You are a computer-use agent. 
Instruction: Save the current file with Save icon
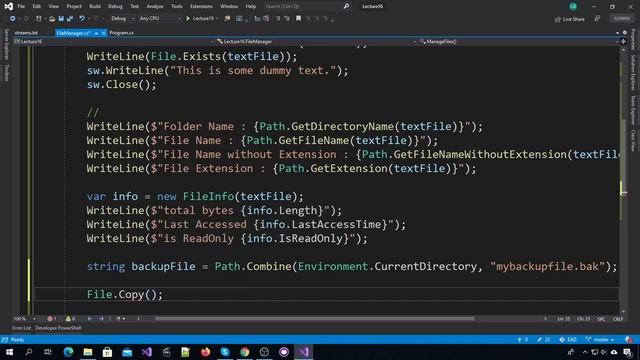pos(61,18)
